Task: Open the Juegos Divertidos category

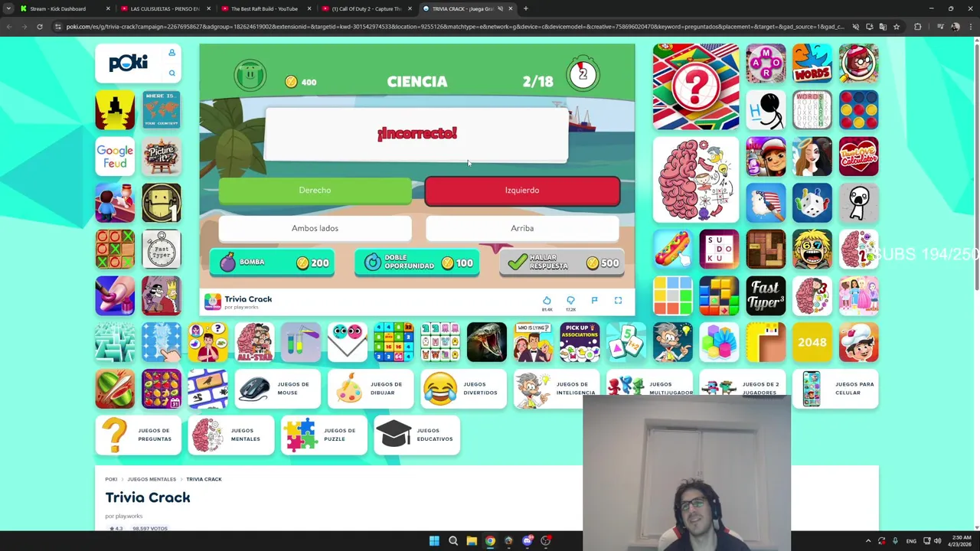Action: pos(463,389)
